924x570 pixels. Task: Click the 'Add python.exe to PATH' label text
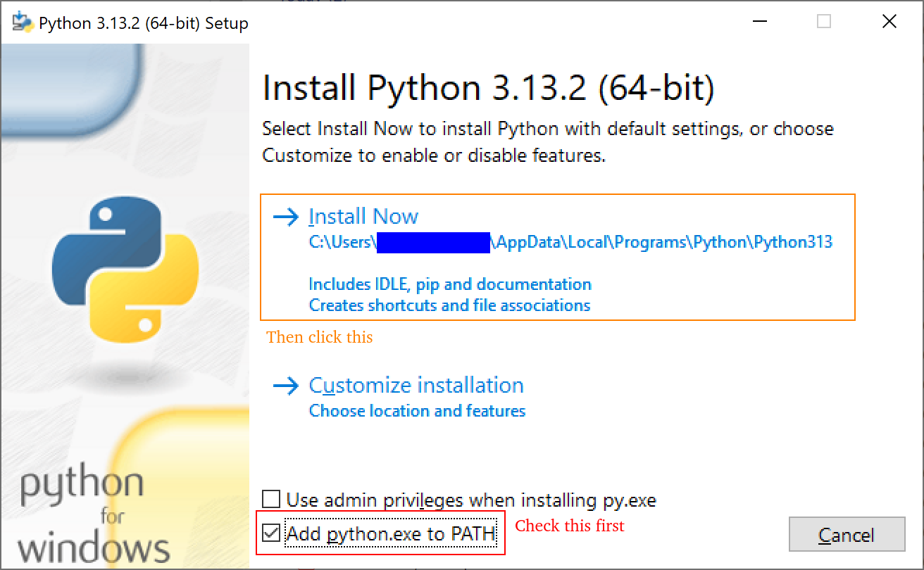pos(391,535)
